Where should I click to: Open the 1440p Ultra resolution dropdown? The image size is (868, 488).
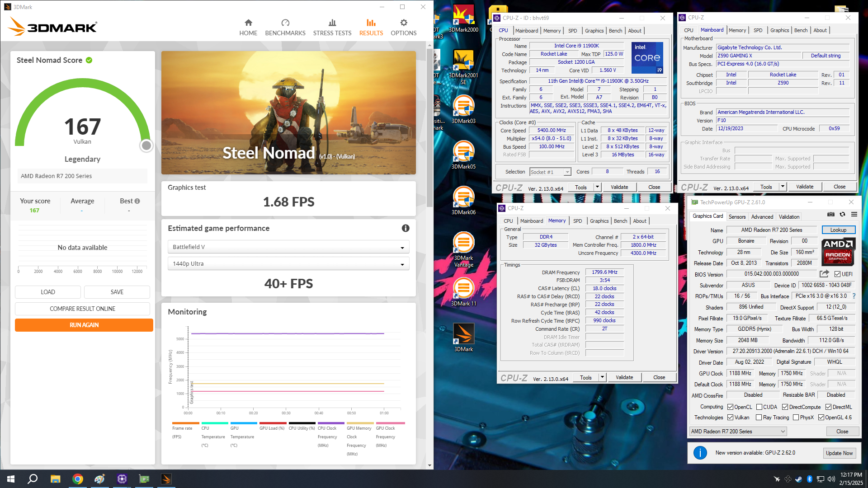coord(288,263)
